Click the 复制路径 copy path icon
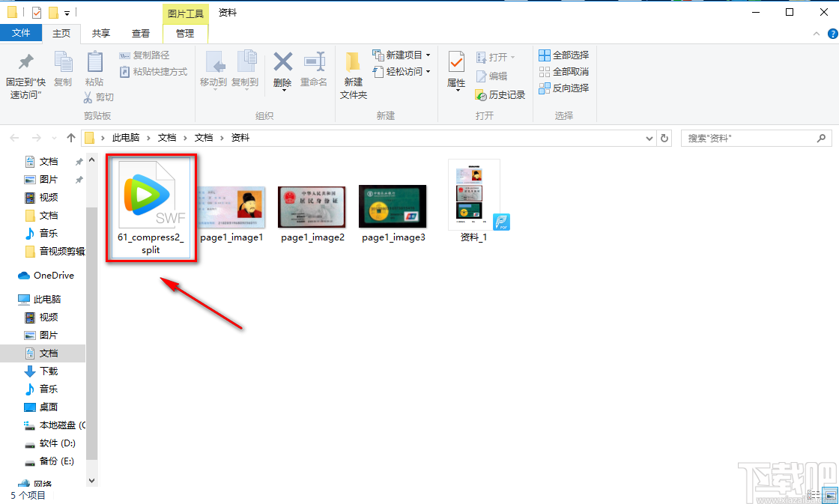 (x=150, y=55)
